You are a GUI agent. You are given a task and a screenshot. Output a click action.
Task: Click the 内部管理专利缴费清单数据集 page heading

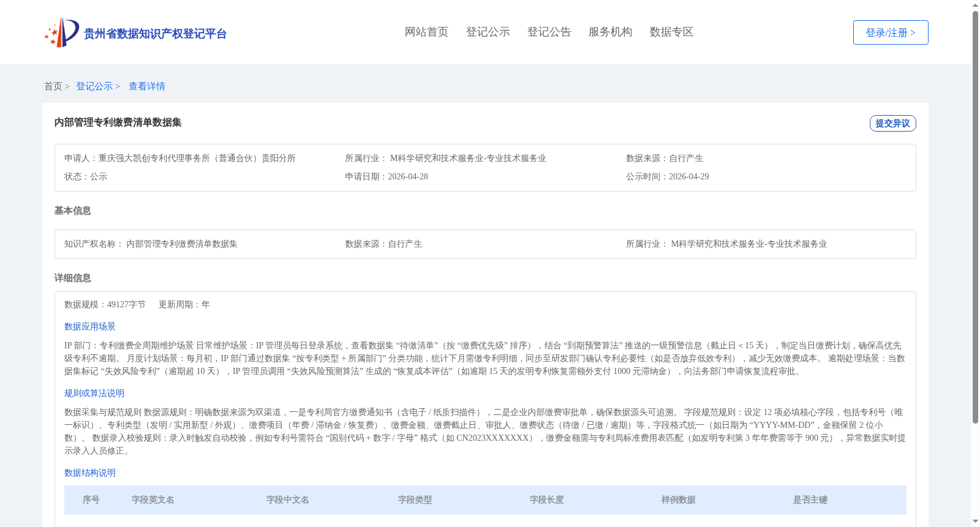click(118, 122)
